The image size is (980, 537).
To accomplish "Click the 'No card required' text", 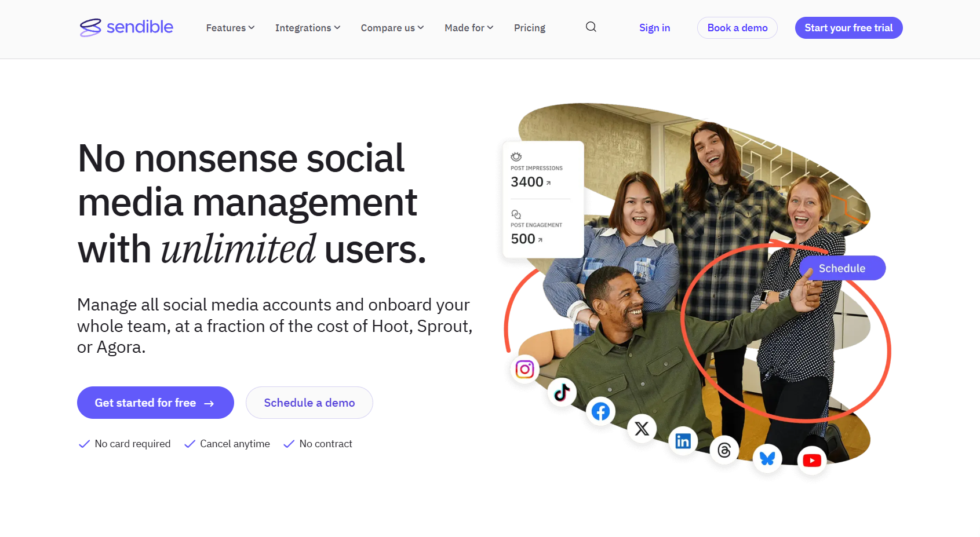I will [x=133, y=444].
